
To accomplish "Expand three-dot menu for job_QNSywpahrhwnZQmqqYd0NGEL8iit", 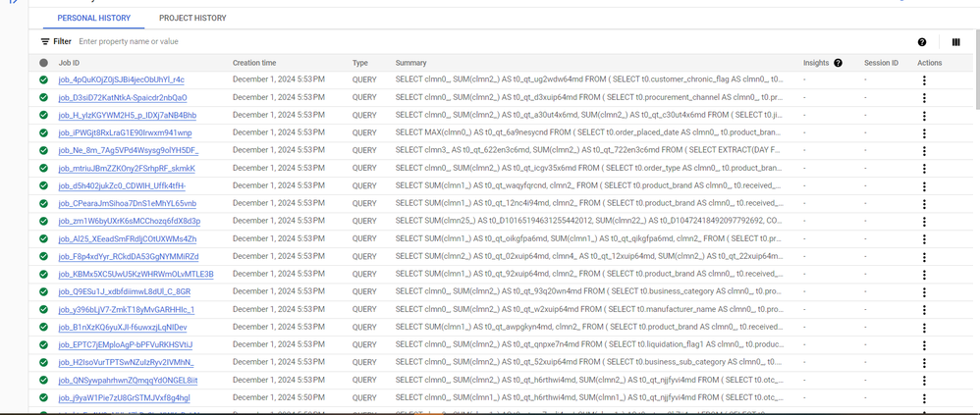I will pyautogui.click(x=924, y=380).
